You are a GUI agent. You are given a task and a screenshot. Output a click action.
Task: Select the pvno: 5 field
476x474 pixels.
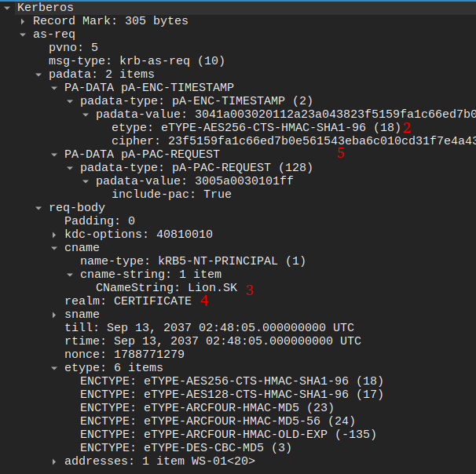click(x=73, y=47)
